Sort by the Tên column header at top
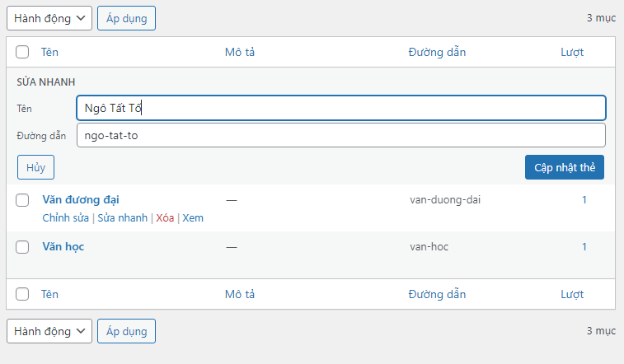The image size is (624, 364). click(x=49, y=52)
